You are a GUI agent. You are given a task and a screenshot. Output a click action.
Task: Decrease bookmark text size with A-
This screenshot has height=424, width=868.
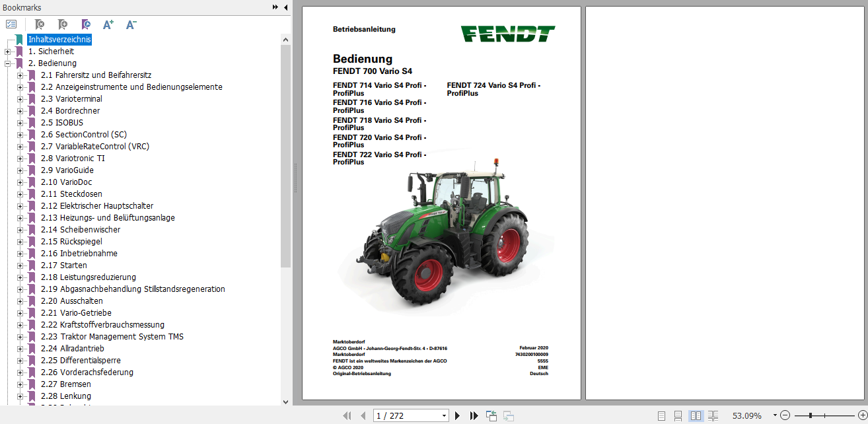tap(131, 24)
